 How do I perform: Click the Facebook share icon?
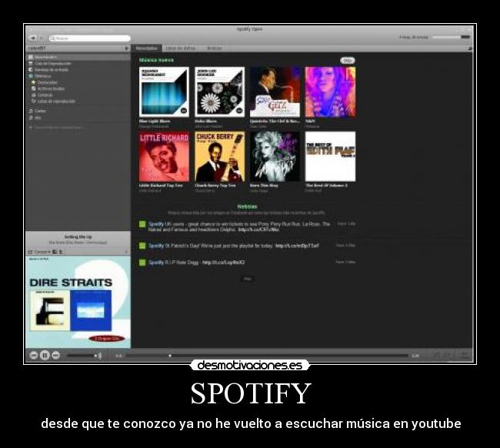coord(55,252)
